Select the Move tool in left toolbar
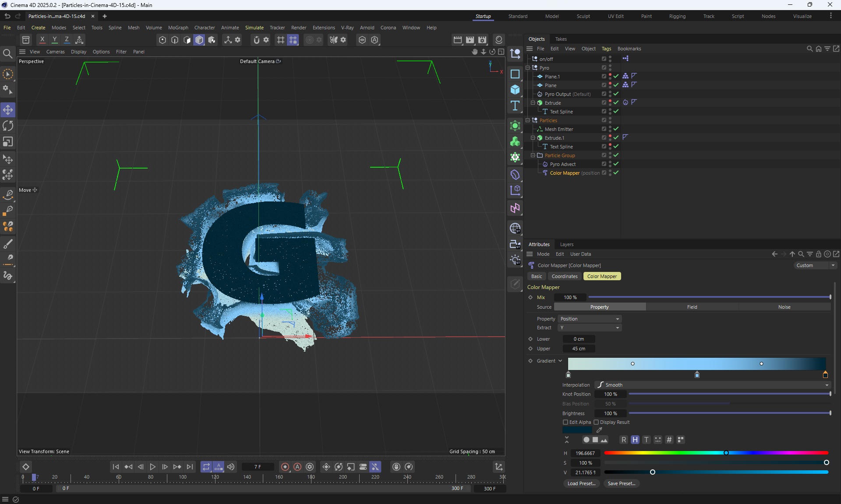The width and height of the screenshot is (841, 504). click(8, 110)
